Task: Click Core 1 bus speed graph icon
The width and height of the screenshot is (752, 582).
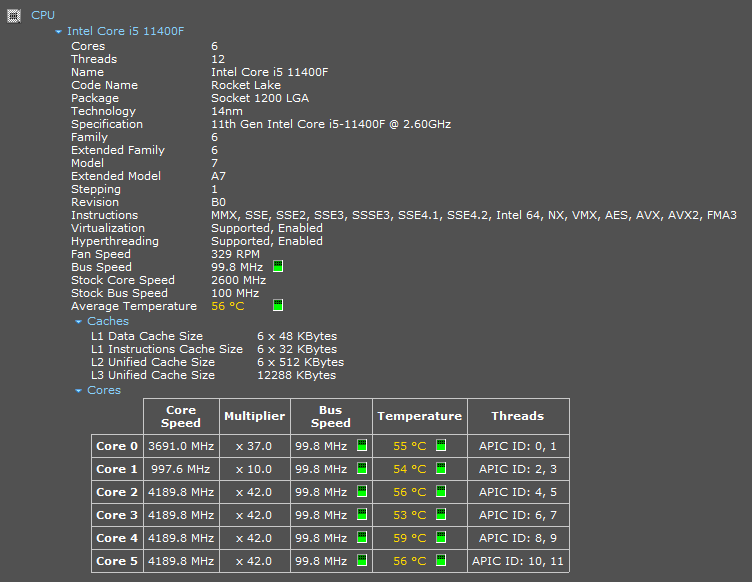Action: click(362, 469)
